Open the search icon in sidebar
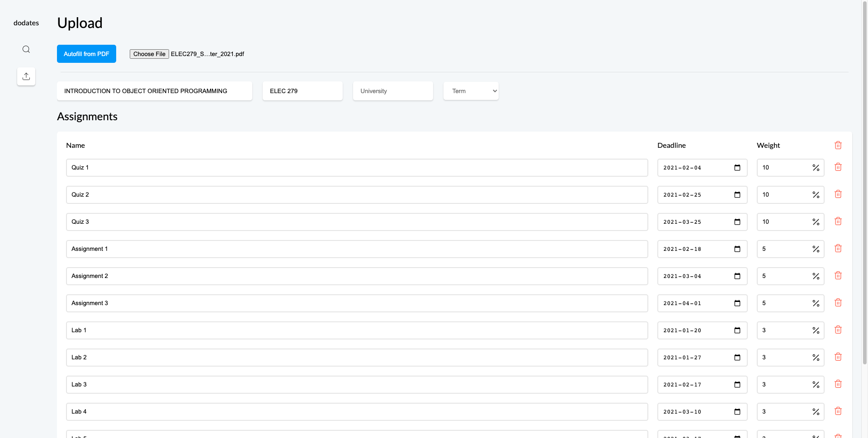The image size is (868, 438). pos(26,49)
